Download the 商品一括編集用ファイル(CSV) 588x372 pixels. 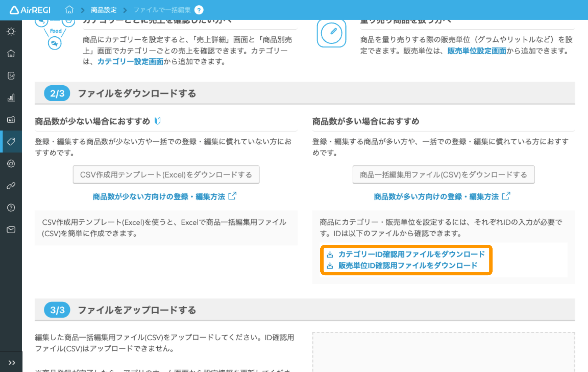pyautogui.click(x=444, y=175)
